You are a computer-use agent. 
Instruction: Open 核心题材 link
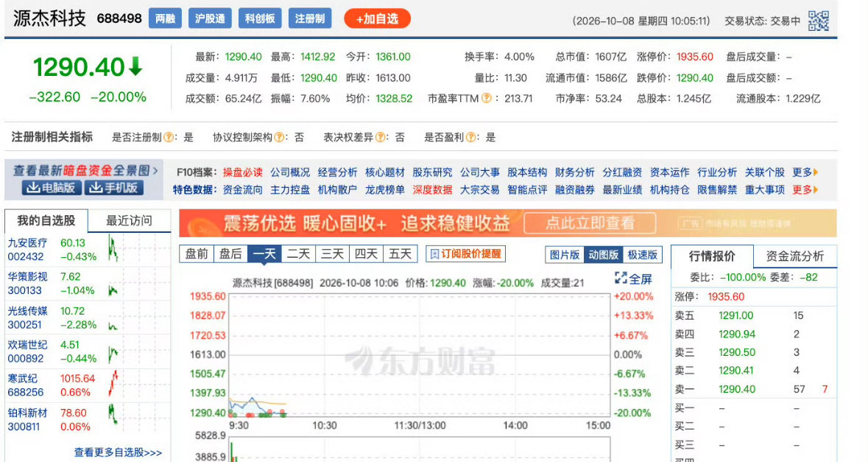pyautogui.click(x=385, y=172)
